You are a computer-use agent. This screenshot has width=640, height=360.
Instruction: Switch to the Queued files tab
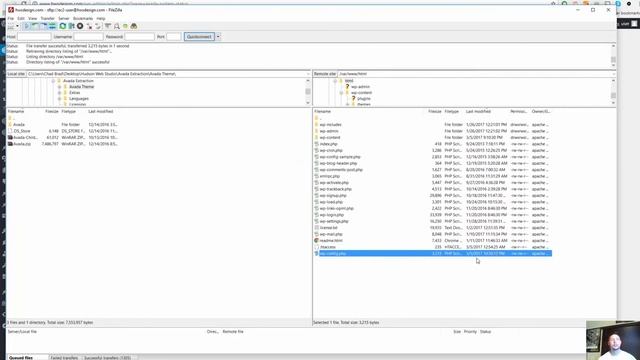click(27, 358)
